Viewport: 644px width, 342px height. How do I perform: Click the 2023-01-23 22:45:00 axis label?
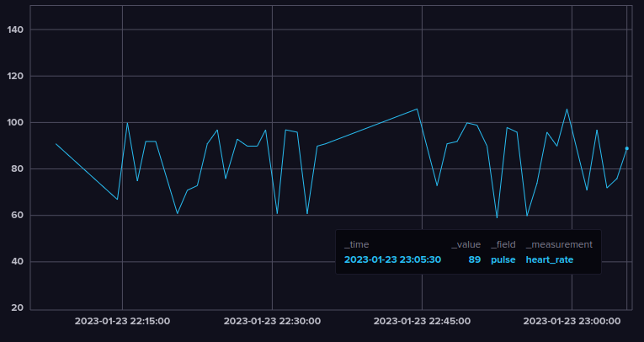pos(423,321)
